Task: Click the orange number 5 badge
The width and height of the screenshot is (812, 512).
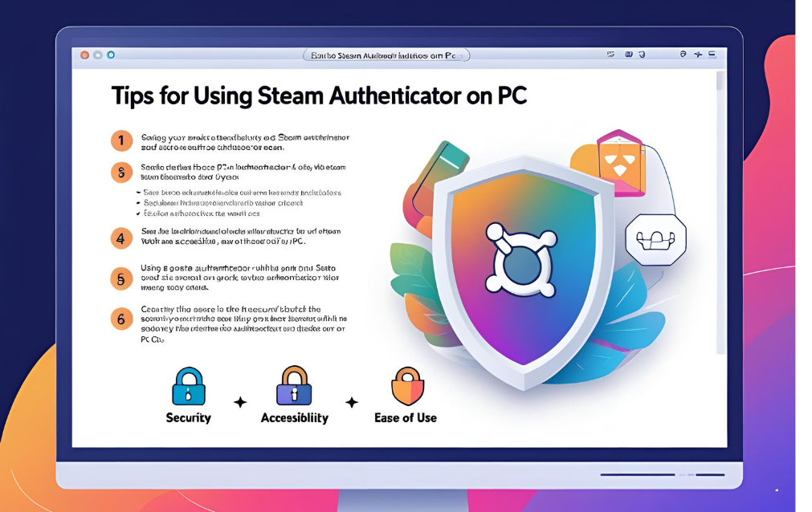Action: tap(121, 279)
